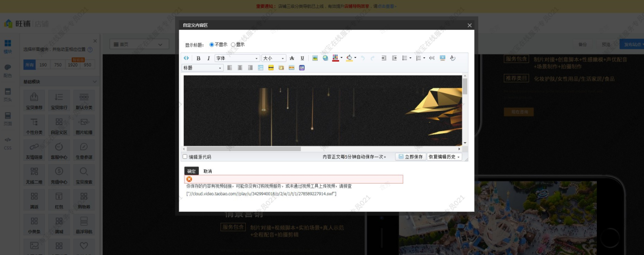Open numbered list style dropdown arrow
The height and width of the screenshot is (255, 644).
pyautogui.click(x=424, y=58)
